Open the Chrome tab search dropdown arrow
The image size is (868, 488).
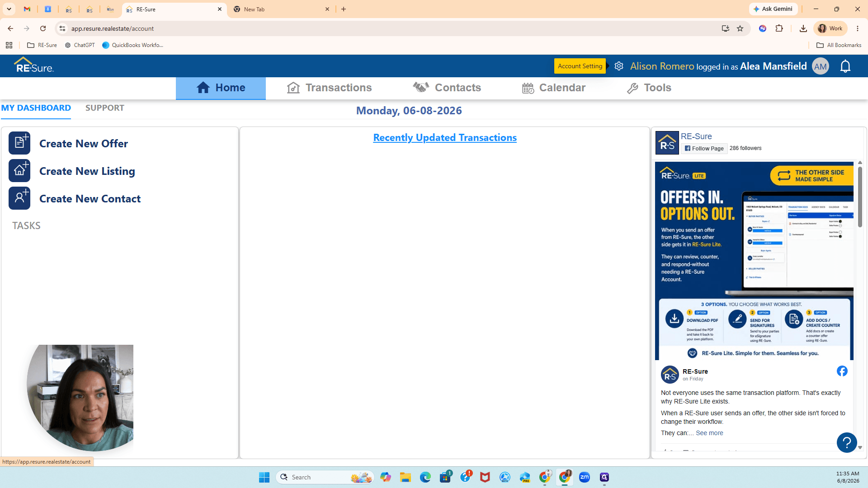coord(9,9)
